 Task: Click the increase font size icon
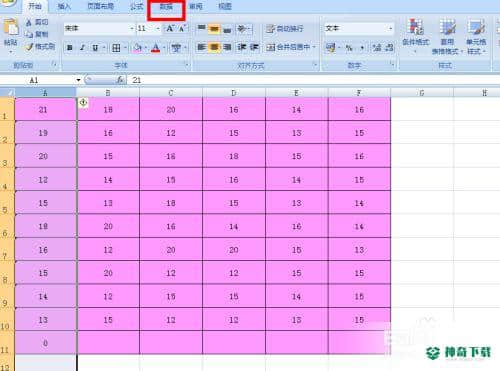click(x=170, y=29)
